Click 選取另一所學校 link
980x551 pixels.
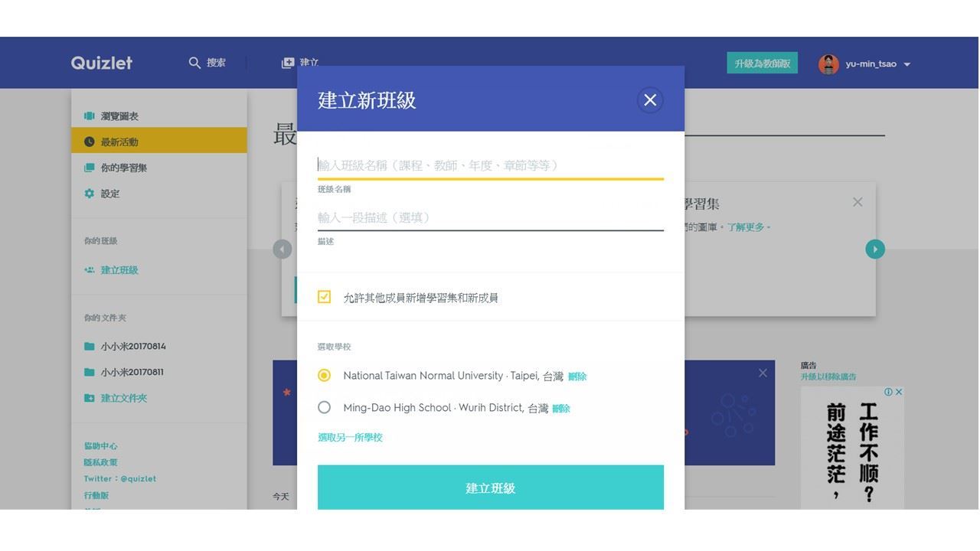coord(350,438)
